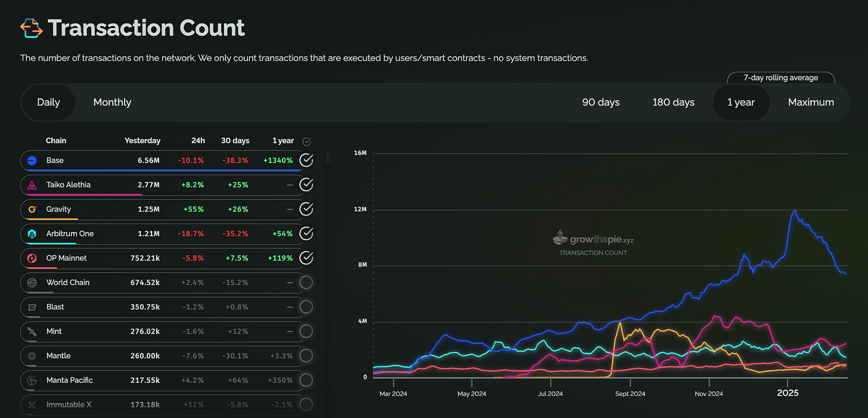Click Arbitrum One 24h change -18.7%
This screenshot has height=418, width=868.
coord(191,234)
